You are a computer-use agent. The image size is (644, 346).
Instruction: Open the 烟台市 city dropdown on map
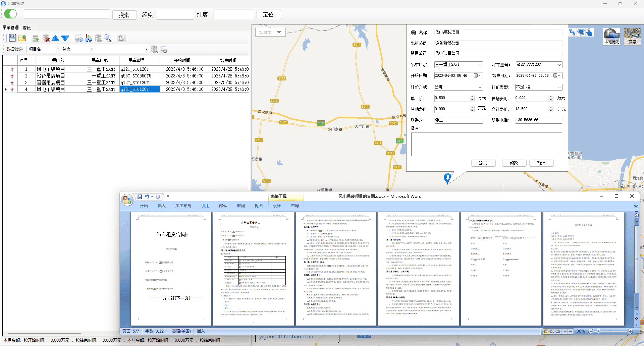(x=279, y=32)
